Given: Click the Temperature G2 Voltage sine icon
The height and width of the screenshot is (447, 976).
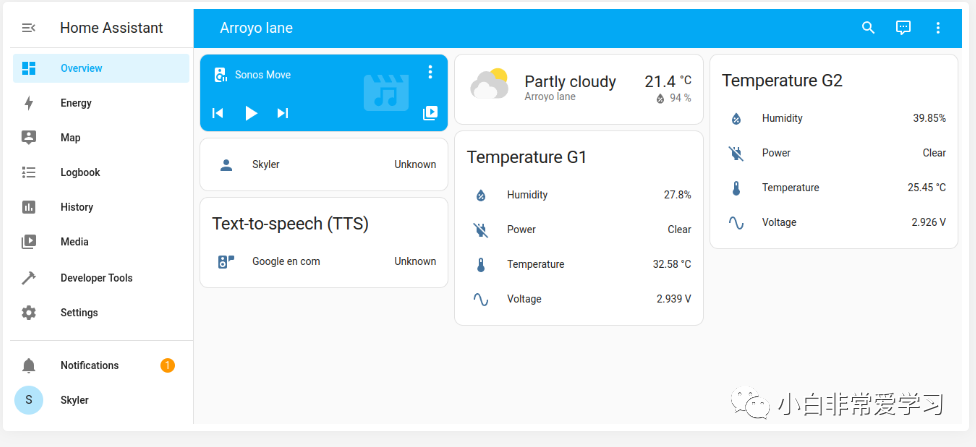Looking at the screenshot, I should [x=736, y=223].
